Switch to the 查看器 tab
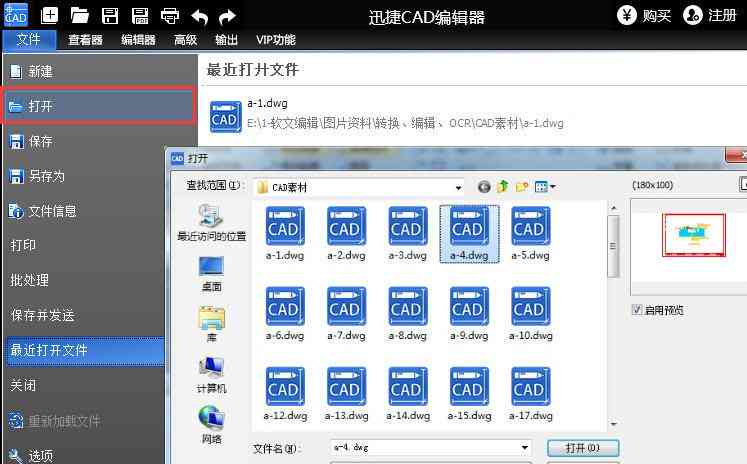Image resolution: width=747 pixels, height=464 pixels. coord(85,40)
